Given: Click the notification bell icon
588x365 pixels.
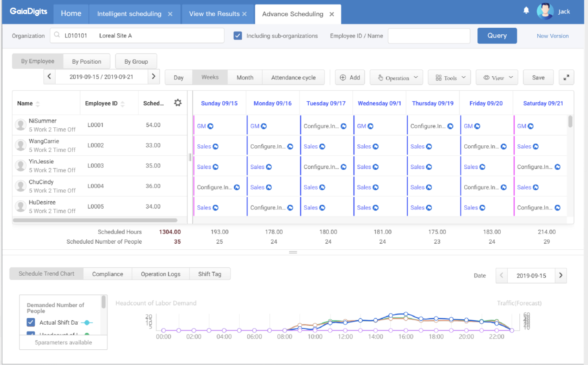Looking at the screenshot, I should click(x=526, y=11).
